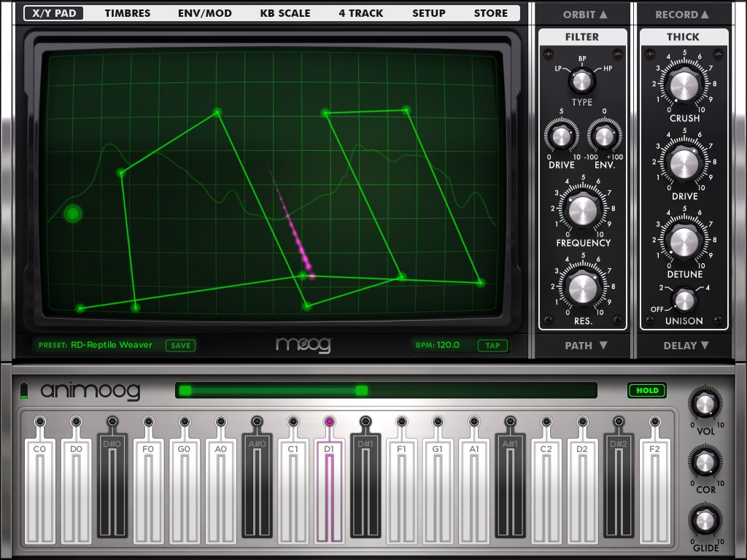
Task: Open the RD-Reptile Weaver preset name
Action: point(112,345)
